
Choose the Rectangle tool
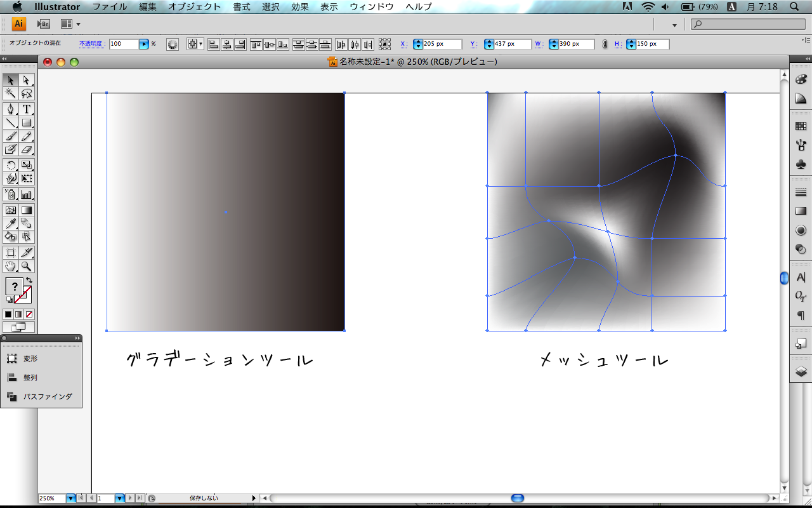pyautogui.click(x=27, y=123)
